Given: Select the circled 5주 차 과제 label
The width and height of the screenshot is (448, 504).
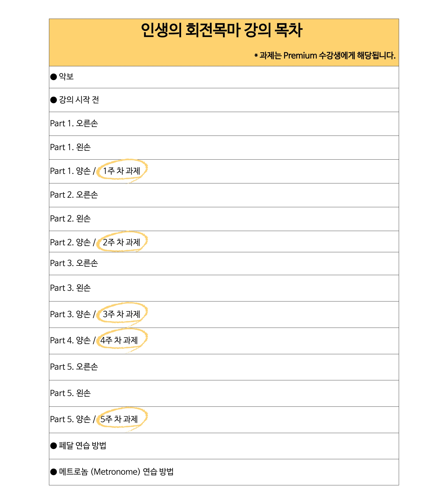Looking at the screenshot, I should point(119,419).
